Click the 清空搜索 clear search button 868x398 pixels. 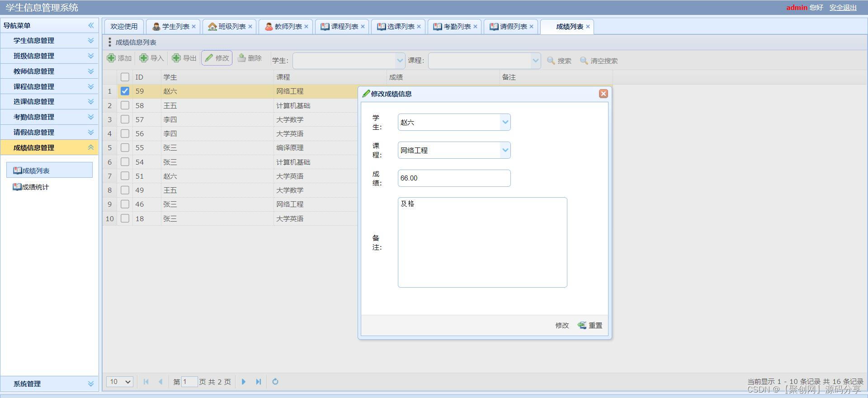[599, 61]
